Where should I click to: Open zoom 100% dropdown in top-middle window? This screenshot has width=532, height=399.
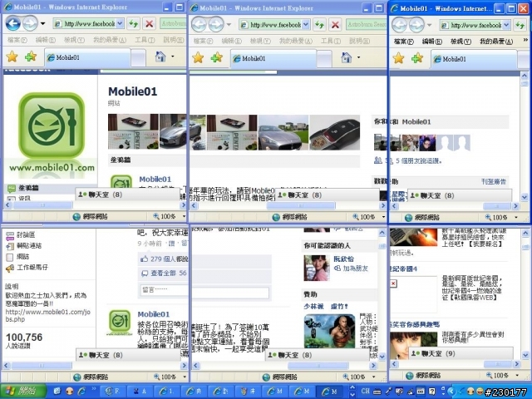(384, 217)
